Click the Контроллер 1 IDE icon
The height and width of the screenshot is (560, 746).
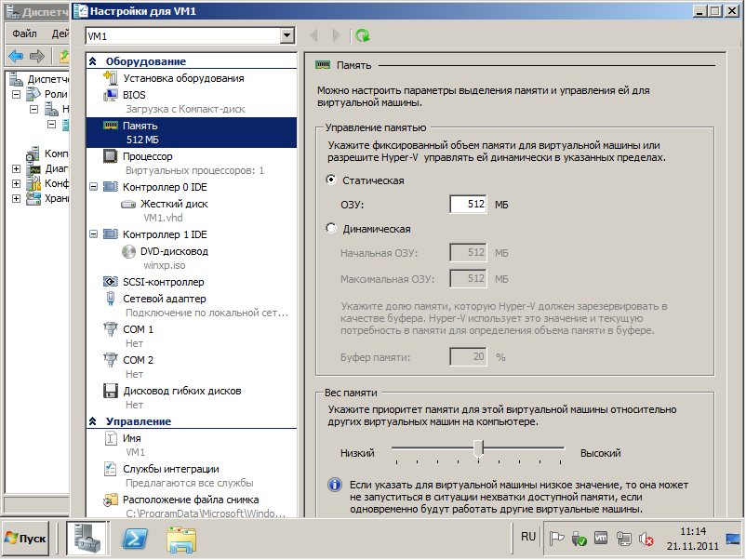click(111, 234)
